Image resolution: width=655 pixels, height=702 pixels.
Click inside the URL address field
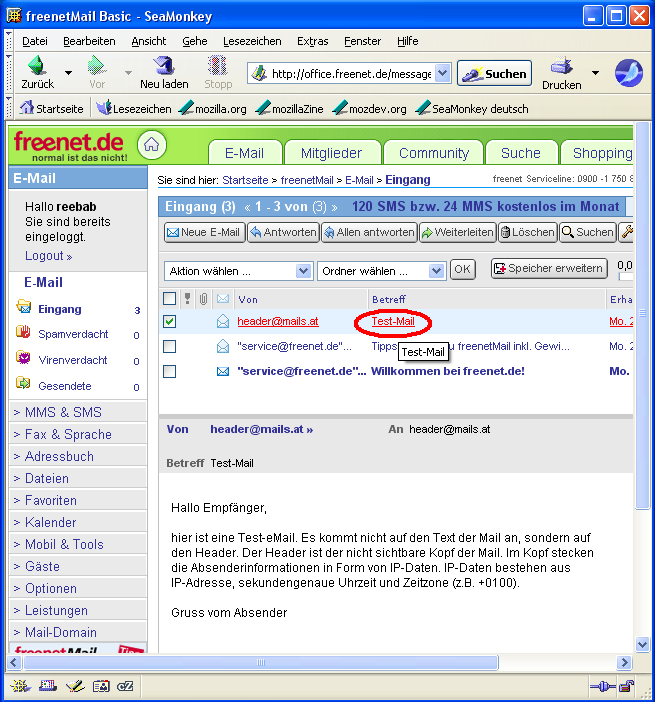[x=350, y=74]
